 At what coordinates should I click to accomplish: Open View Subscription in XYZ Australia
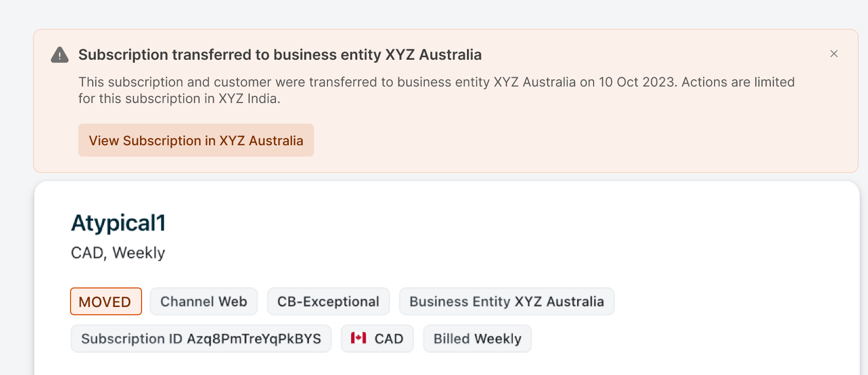[196, 141]
